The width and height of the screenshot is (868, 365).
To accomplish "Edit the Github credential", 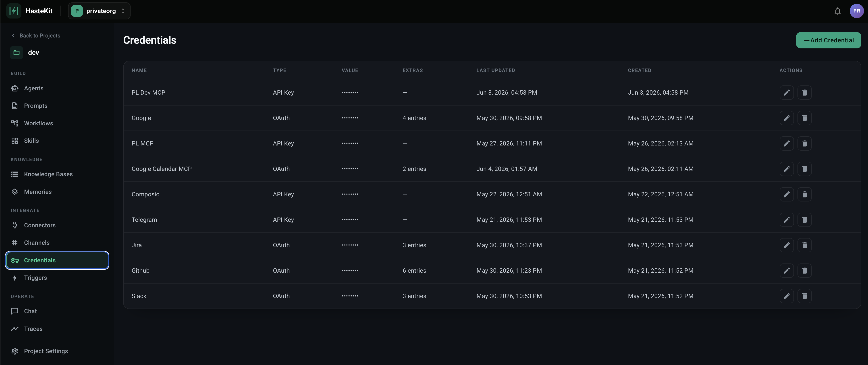I will [x=787, y=271].
